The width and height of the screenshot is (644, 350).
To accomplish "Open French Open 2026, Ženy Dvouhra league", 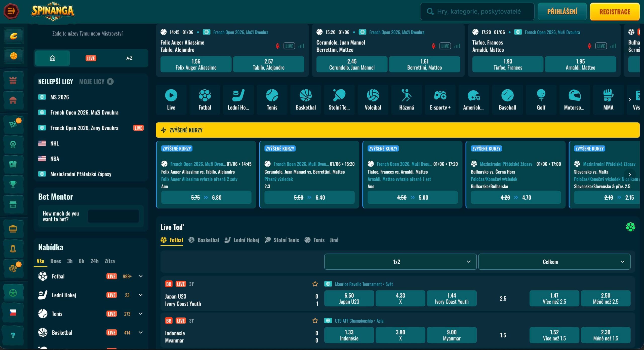I will pos(84,128).
